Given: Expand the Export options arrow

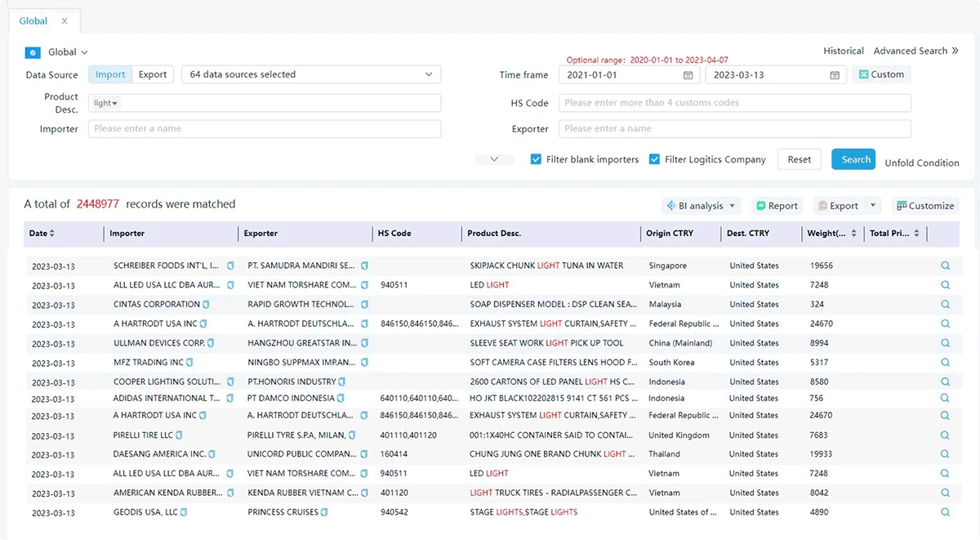Looking at the screenshot, I should click(873, 206).
